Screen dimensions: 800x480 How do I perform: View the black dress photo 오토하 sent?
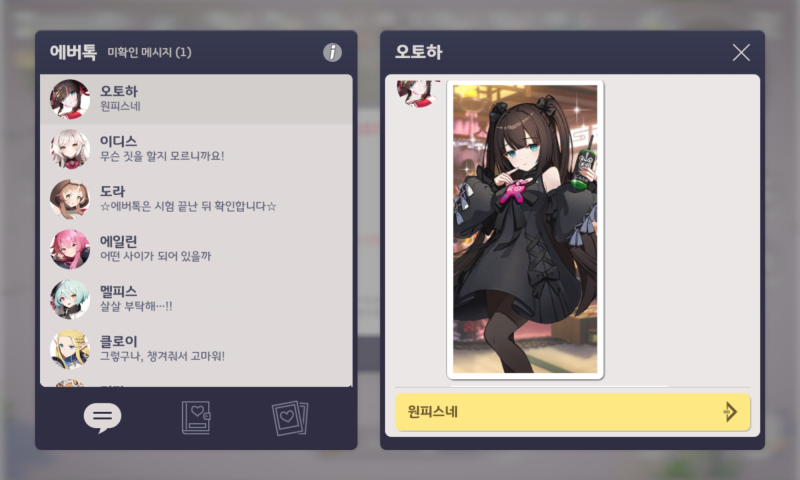[525, 230]
